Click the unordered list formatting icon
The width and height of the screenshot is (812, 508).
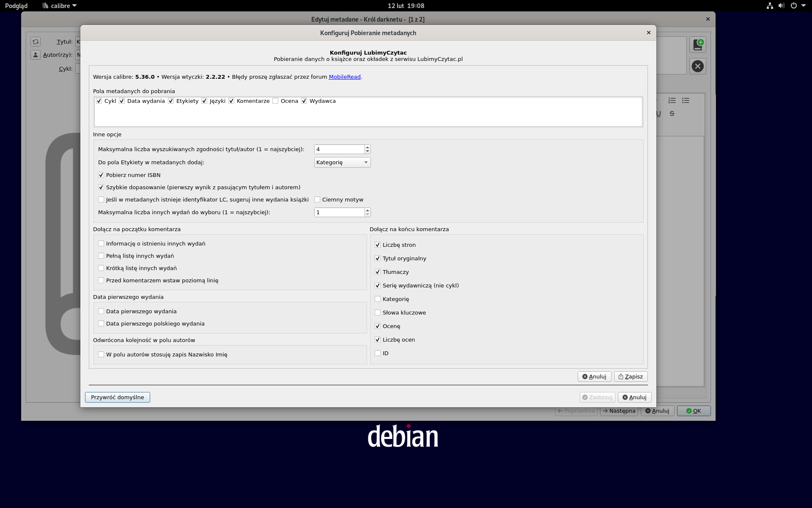tap(686, 100)
